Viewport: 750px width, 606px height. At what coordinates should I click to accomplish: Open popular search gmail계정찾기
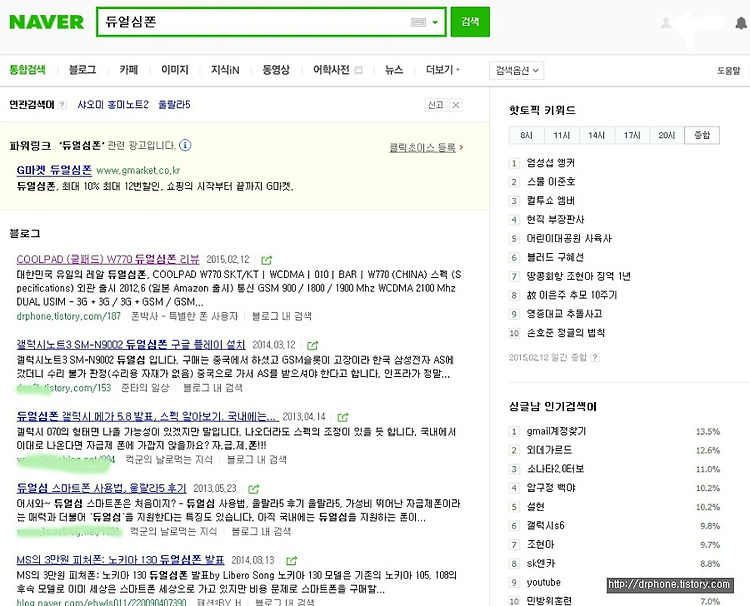556,431
